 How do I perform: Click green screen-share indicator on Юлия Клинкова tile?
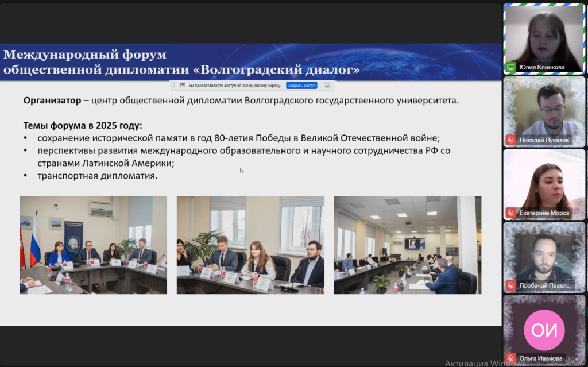tap(510, 67)
